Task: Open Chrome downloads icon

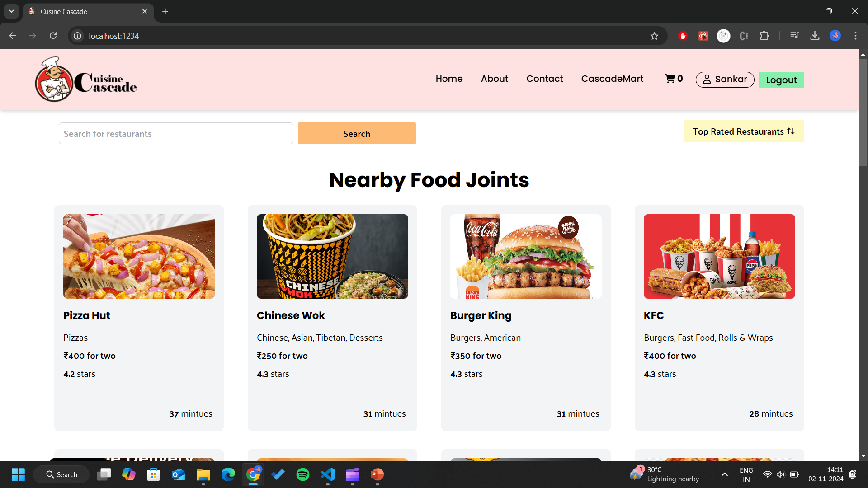Action: coord(815,36)
